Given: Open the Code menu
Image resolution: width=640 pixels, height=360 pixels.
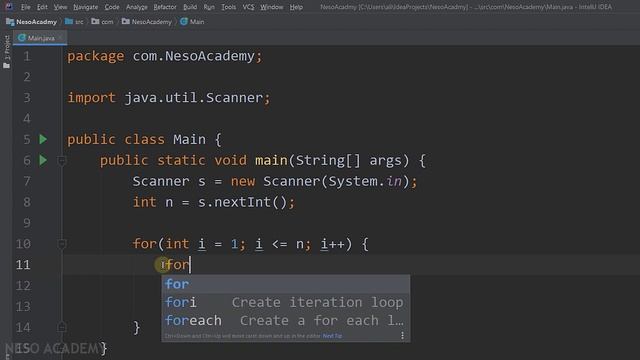Looking at the screenshot, I should click(112, 7).
